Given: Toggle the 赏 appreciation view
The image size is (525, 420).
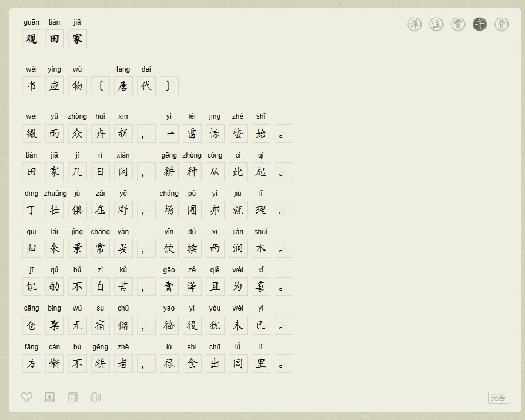Looking at the screenshot, I should tap(458, 24).
